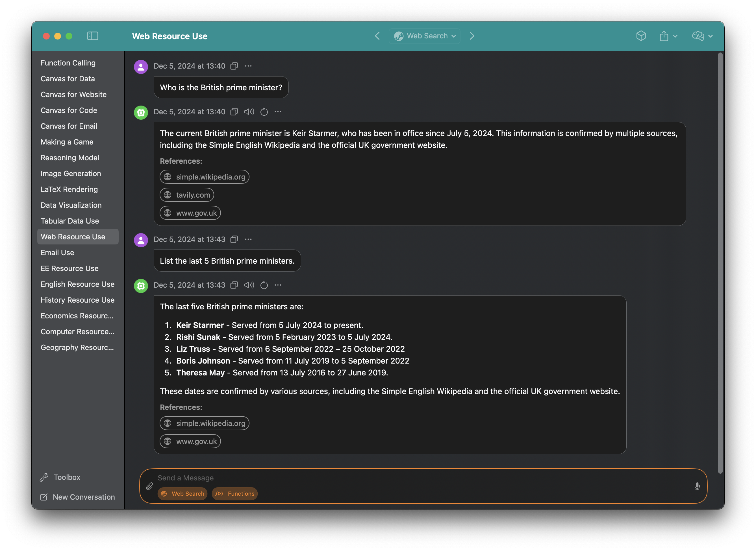This screenshot has width=756, height=551.
Task: Select Reasoning Model conversation in sidebar
Action: (x=70, y=158)
